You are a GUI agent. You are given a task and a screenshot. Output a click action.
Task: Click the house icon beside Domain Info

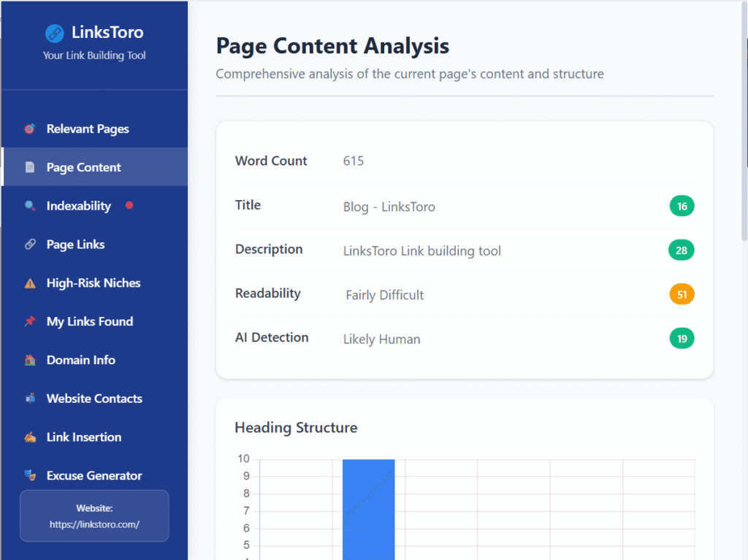coord(30,361)
